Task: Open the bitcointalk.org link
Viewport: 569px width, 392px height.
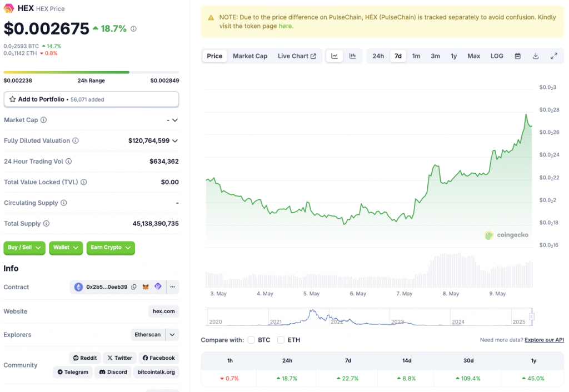Action: pyautogui.click(x=156, y=372)
